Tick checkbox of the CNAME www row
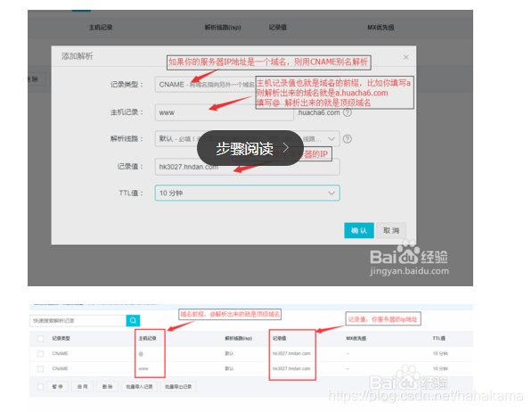The width and height of the screenshot is (532, 412). click(x=40, y=369)
